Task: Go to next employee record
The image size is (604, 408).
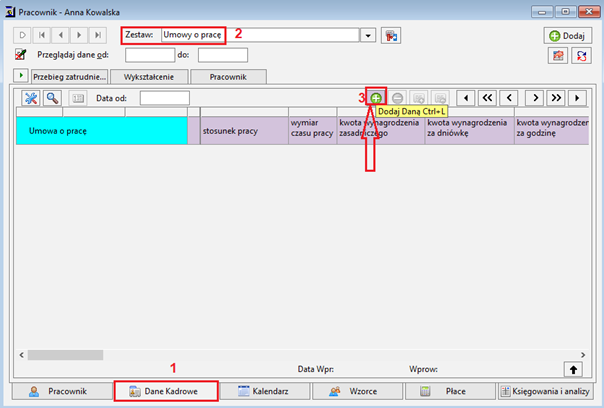Action: pyautogui.click(x=79, y=35)
